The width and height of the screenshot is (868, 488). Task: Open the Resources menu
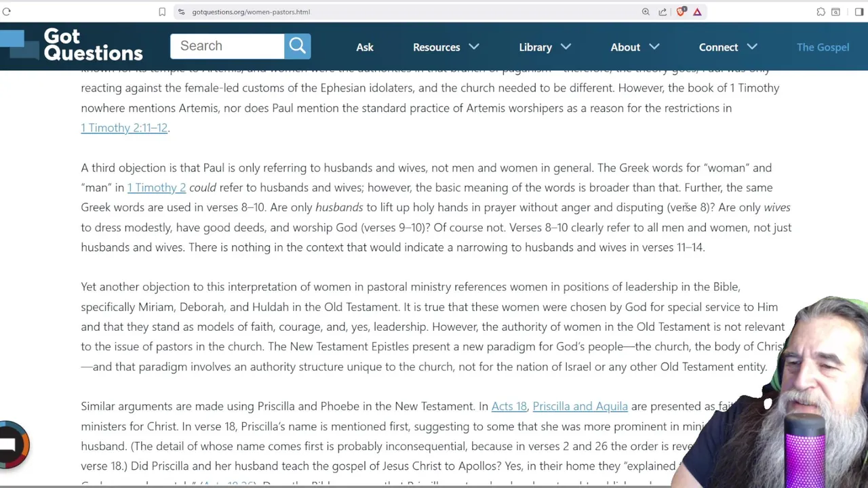(x=436, y=47)
